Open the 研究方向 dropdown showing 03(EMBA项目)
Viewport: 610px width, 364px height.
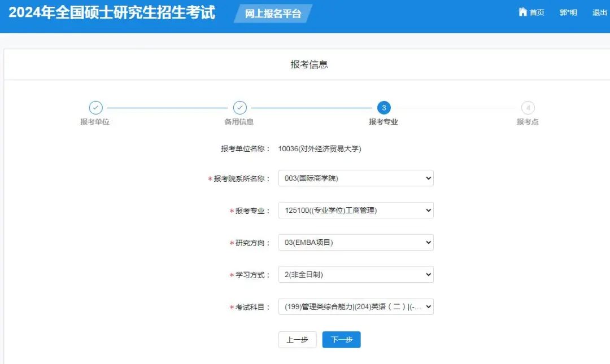[x=356, y=242]
